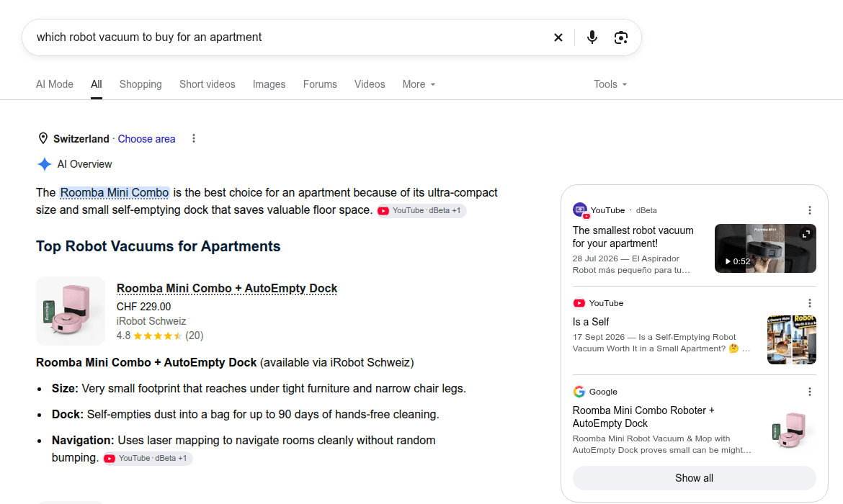Open the Shopping tab

(x=140, y=84)
